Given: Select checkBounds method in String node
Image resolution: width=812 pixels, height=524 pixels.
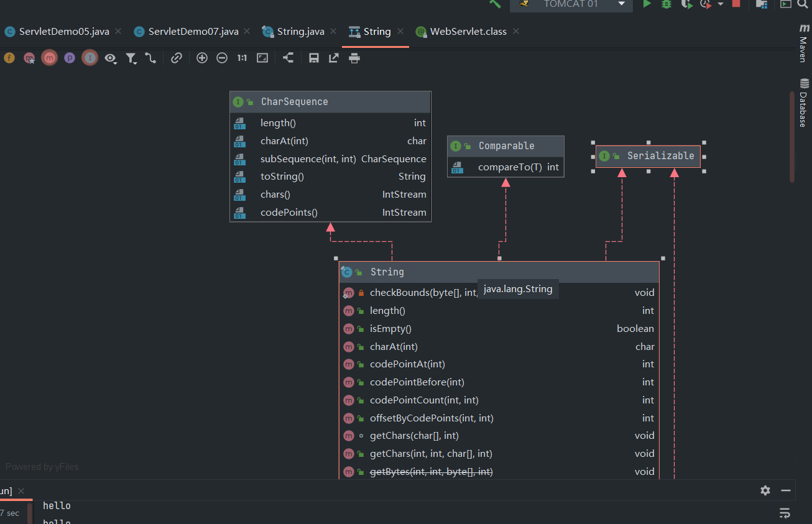Looking at the screenshot, I should [499, 292].
